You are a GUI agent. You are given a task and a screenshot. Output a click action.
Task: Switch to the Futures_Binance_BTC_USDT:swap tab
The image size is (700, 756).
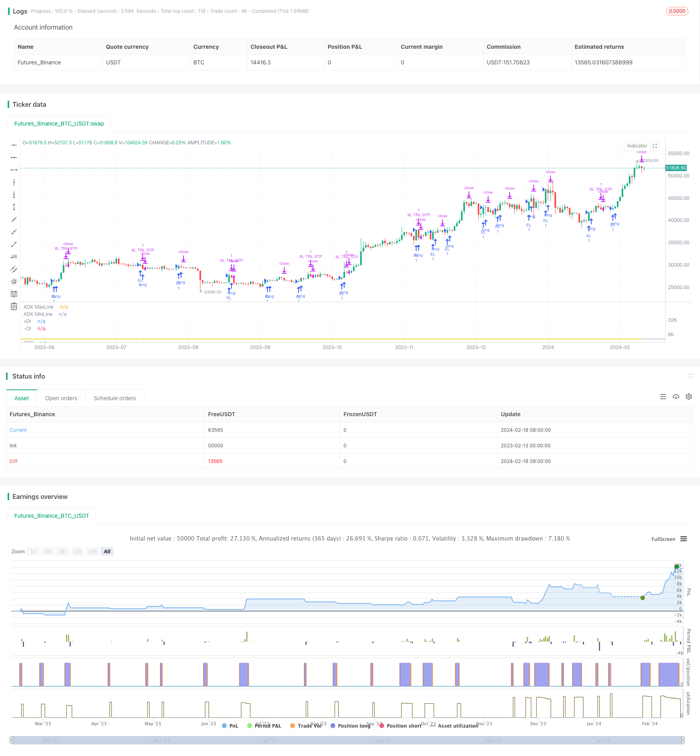point(59,124)
